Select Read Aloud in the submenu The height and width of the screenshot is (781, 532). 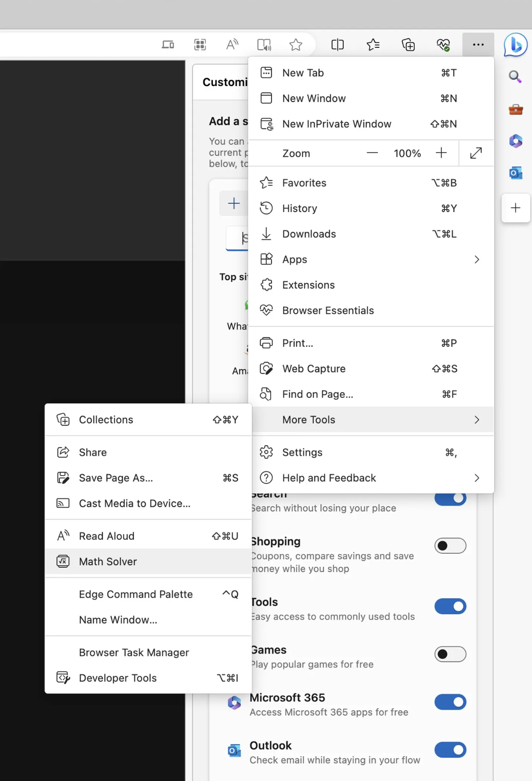pos(148,536)
